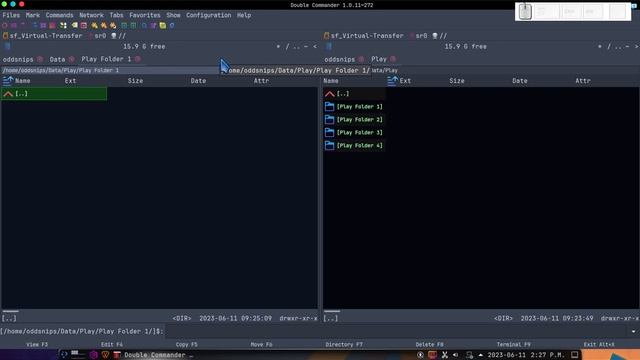Open the Files menu
The height and width of the screenshot is (360, 640).
pyautogui.click(x=11, y=15)
